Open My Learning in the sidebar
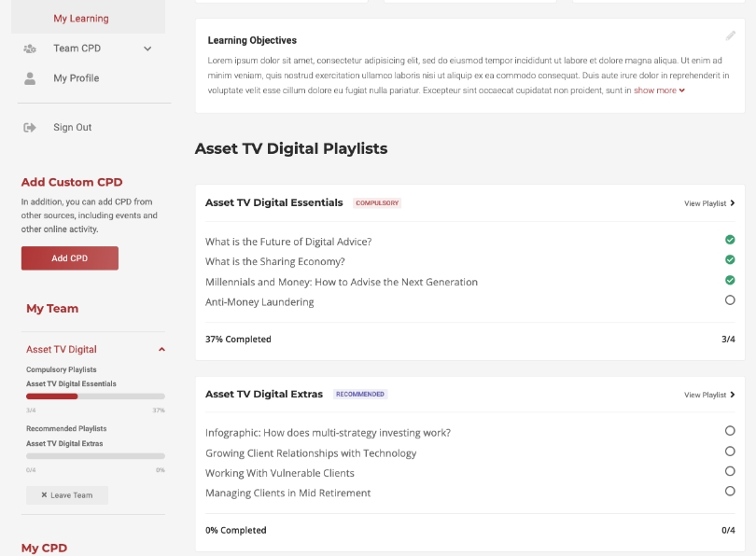This screenshot has width=756, height=556. click(x=80, y=19)
